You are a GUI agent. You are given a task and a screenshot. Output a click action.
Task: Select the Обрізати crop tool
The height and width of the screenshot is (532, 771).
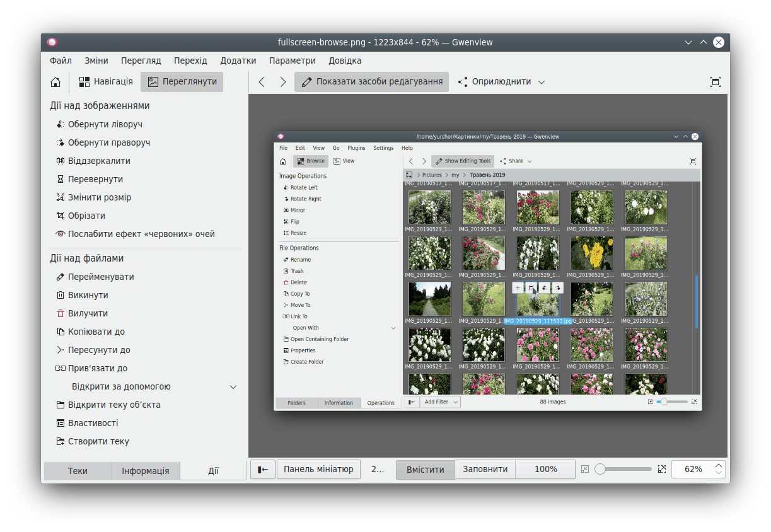coord(86,216)
